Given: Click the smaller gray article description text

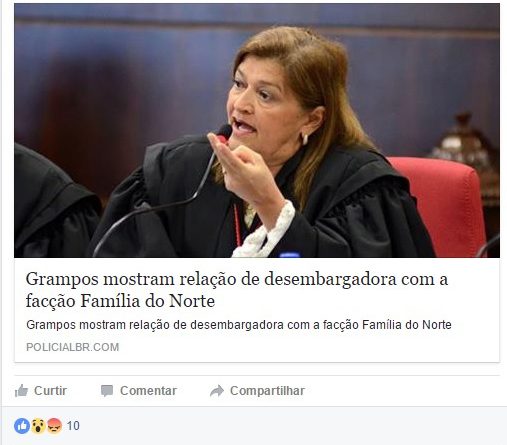Looking at the screenshot, I should (x=239, y=325).
